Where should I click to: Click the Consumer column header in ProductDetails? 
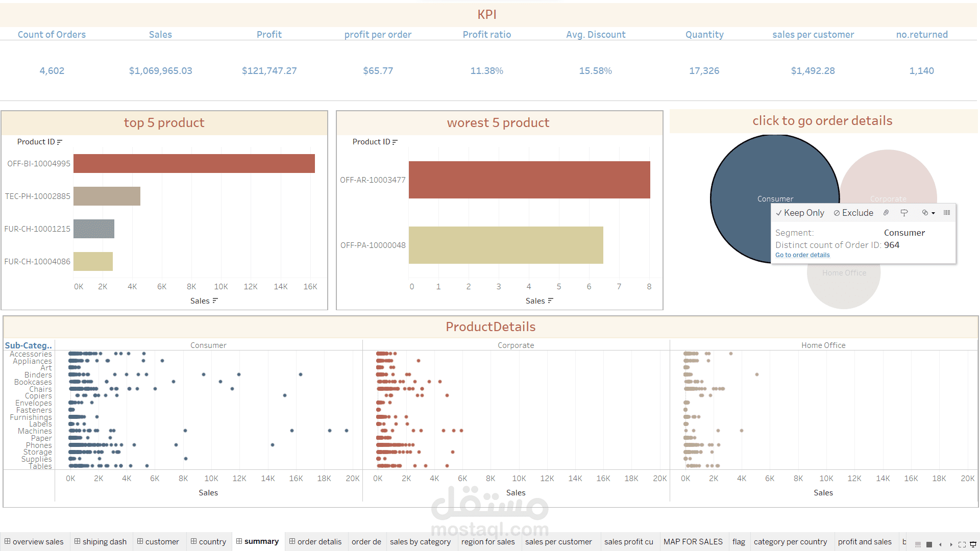pos(208,345)
